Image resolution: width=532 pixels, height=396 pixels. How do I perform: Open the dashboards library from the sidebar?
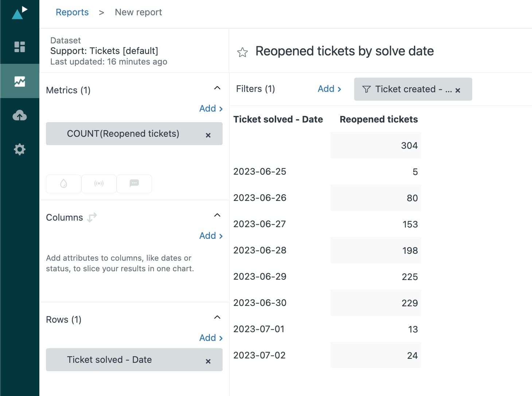pos(20,47)
